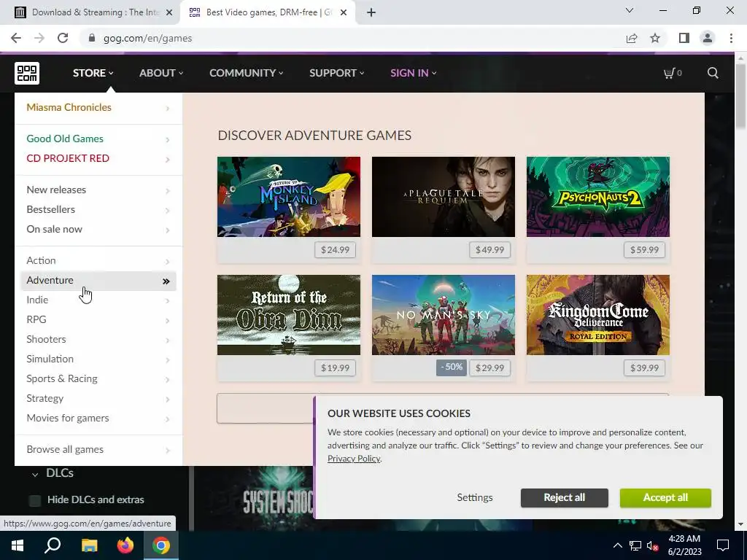Click the $29.99 No Man's Sky price
This screenshot has width=747, height=560.
click(x=489, y=368)
